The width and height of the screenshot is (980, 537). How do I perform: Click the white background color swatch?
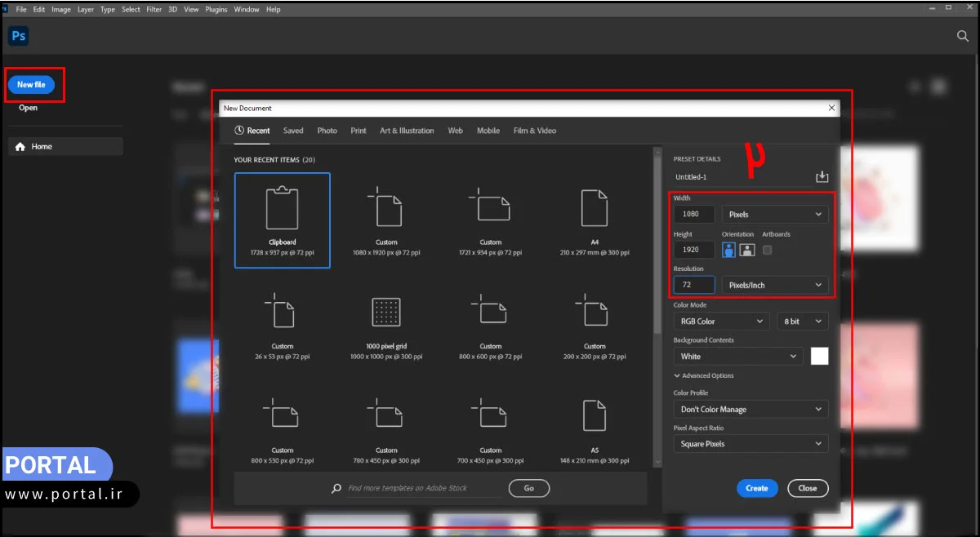[x=819, y=357]
